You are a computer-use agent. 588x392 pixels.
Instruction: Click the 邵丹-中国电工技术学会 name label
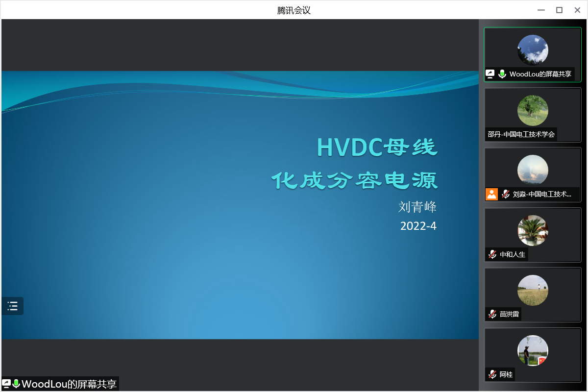521,134
